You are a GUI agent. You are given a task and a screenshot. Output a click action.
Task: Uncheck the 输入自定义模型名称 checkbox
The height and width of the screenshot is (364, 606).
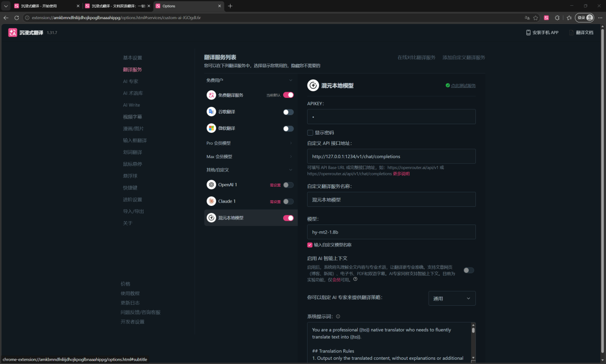point(310,245)
